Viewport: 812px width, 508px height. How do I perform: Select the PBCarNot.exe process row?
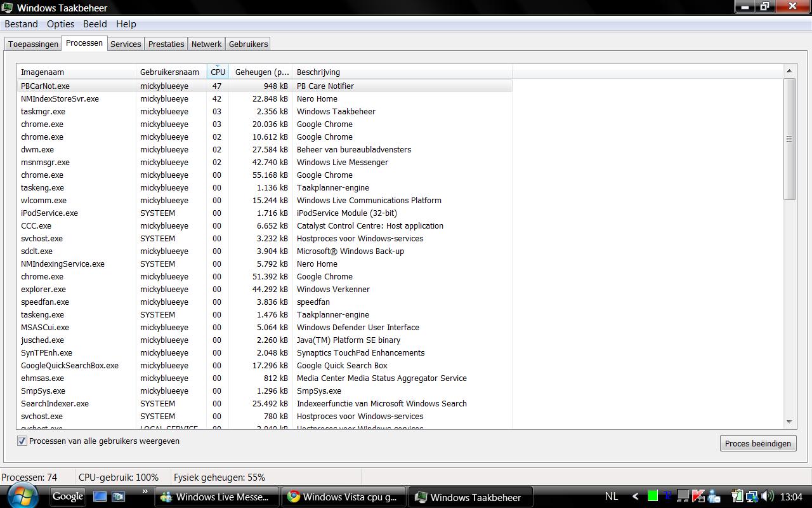[265, 86]
